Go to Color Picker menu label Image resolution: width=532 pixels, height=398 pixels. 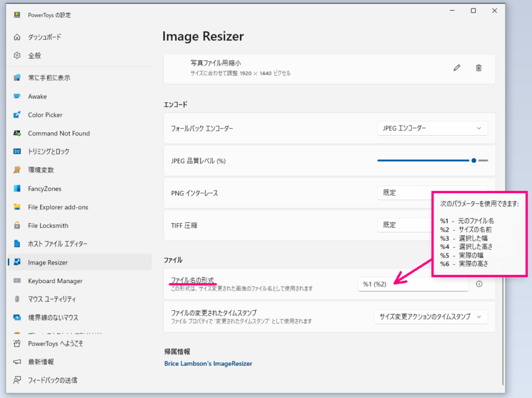point(45,115)
